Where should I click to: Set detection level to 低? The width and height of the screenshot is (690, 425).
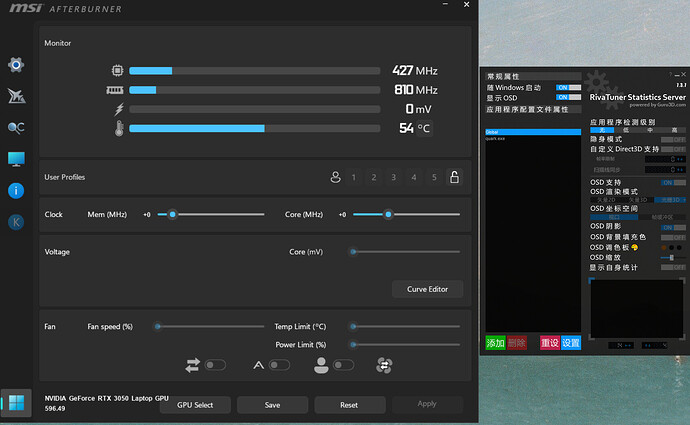click(x=626, y=130)
